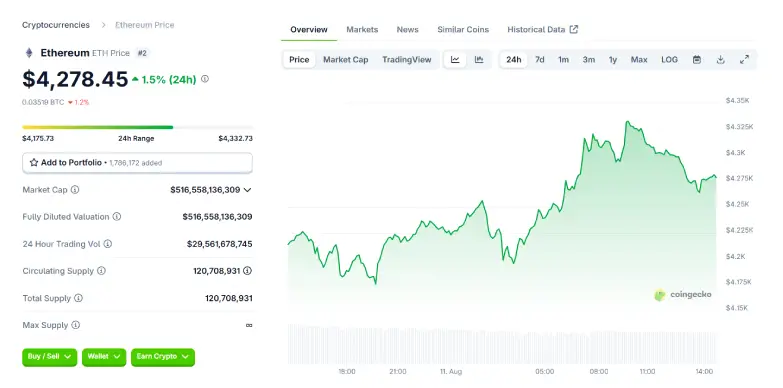Select the 24h time range
Image resolution: width=783 pixels, height=388 pixels.
pyautogui.click(x=513, y=59)
